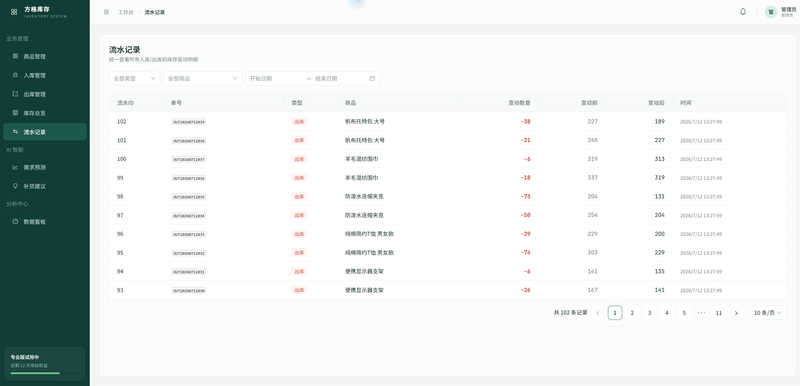This screenshot has width=800, height=386.
Task: Click 工作台 in the breadcrumb
Action: coord(126,12)
